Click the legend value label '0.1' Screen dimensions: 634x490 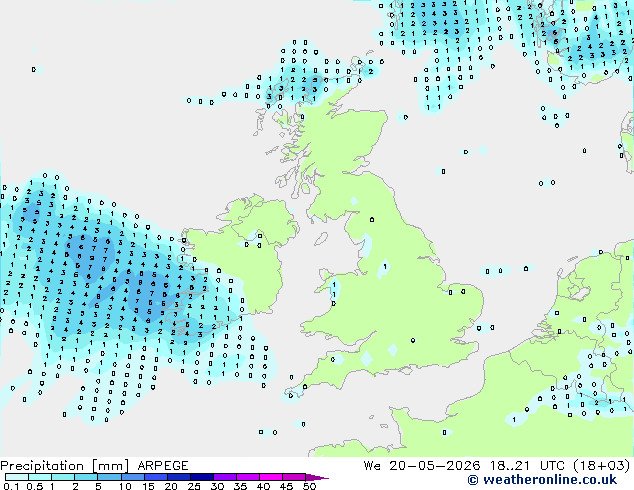click(11, 486)
